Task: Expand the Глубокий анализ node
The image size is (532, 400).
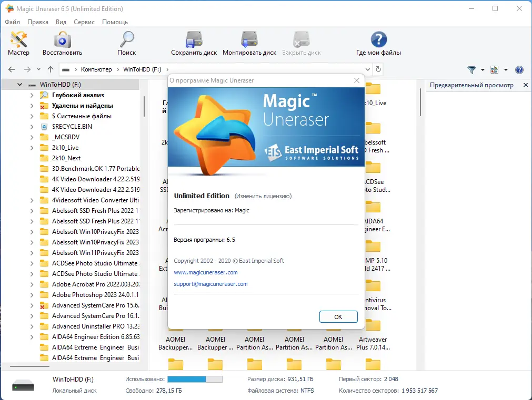Action: (32, 95)
